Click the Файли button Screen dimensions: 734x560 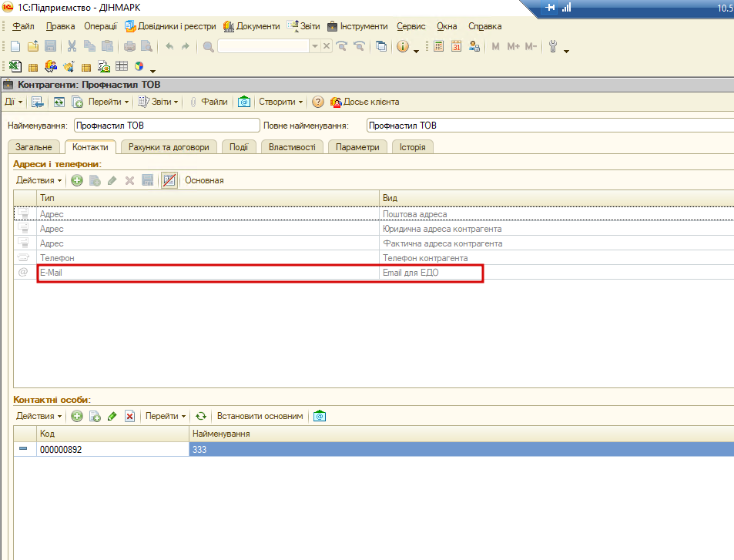coord(209,102)
